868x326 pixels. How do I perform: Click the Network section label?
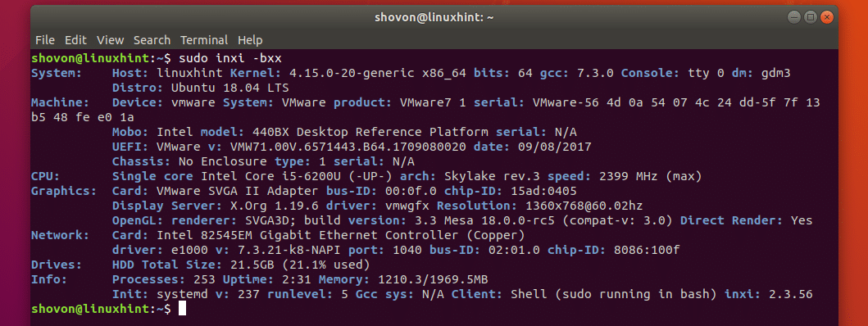56,234
